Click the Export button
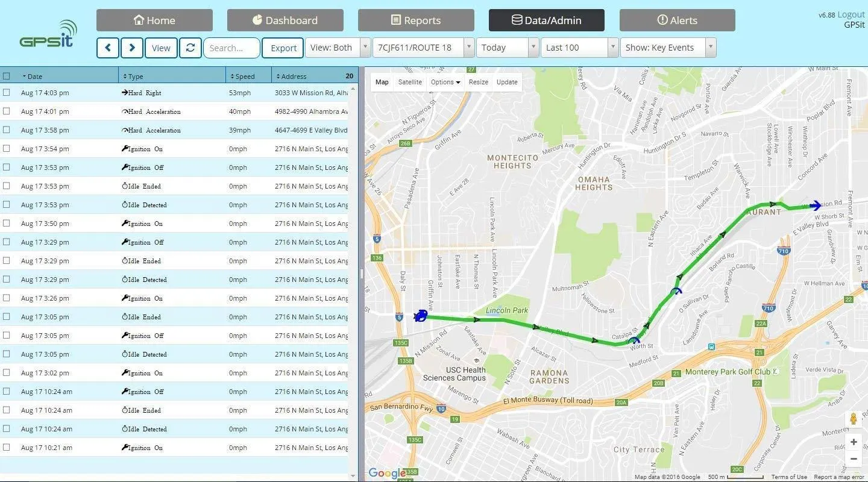The image size is (868, 482). [283, 48]
